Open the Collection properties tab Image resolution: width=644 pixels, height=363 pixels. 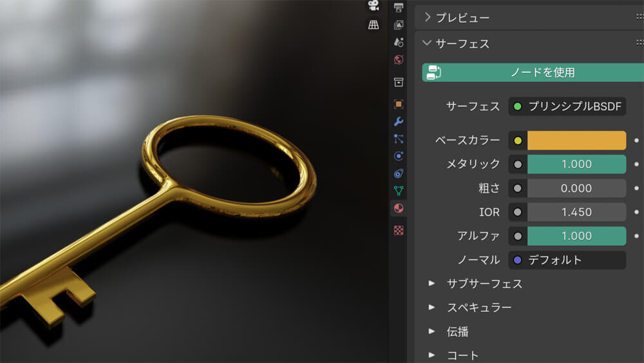click(x=399, y=83)
